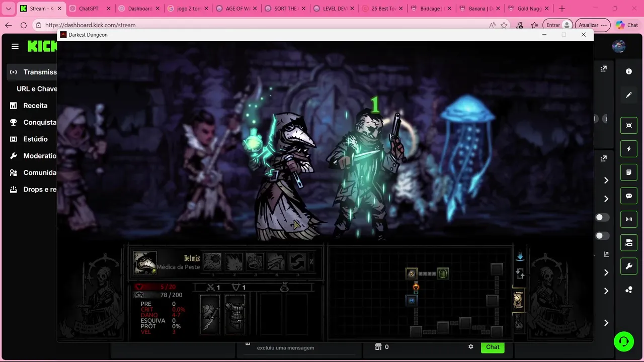The width and height of the screenshot is (644, 362).
Task: Expand the second chevron row
Action: (x=606, y=199)
